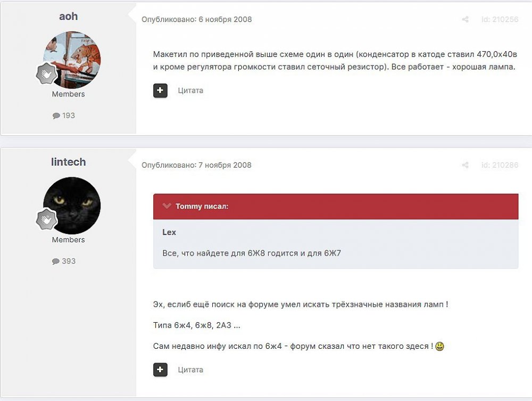This screenshot has width=532, height=401.
Task: Click Цитата to quote lintech's post
Action: pos(190,370)
